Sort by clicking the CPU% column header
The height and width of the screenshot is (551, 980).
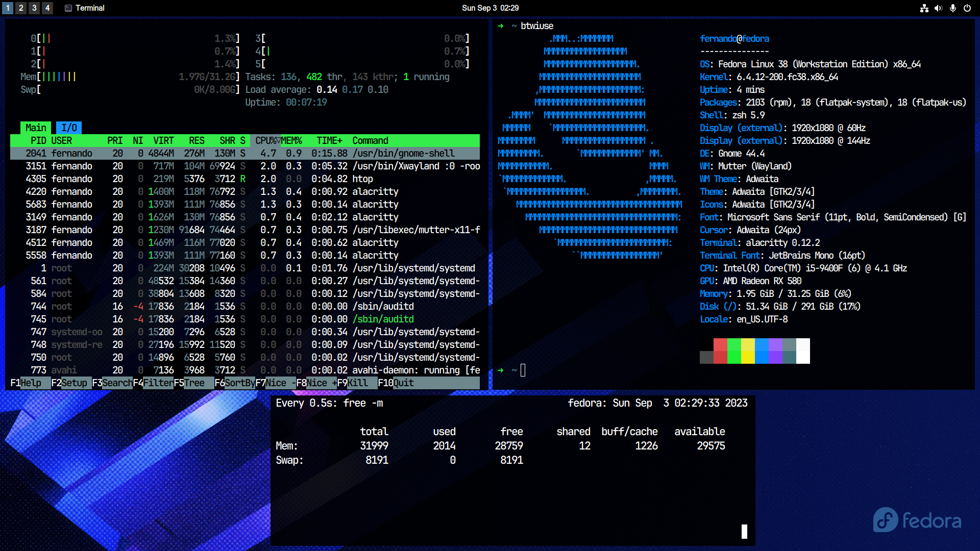tap(266, 140)
